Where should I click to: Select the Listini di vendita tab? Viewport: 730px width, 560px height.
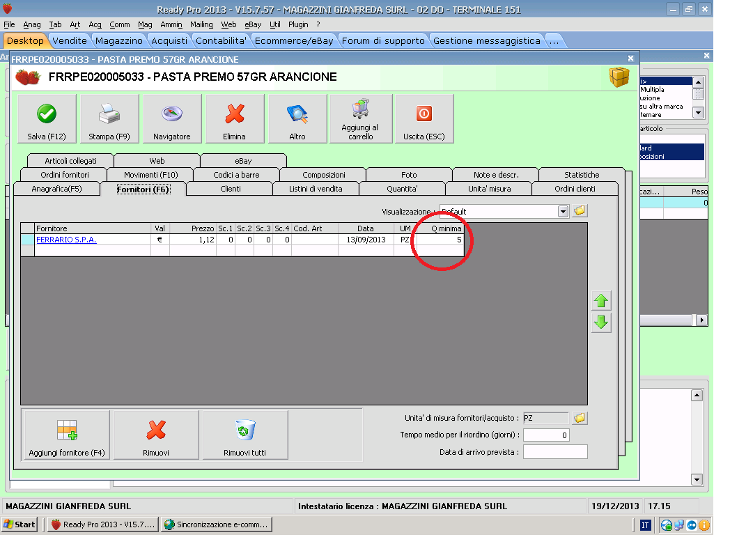pos(316,189)
